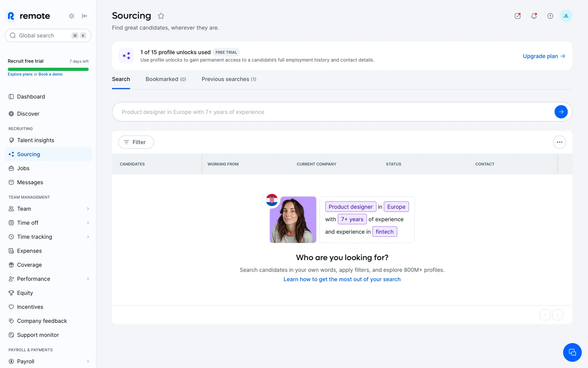Open the Filter button
Image resolution: width=588 pixels, height=368 pixels.
pos(136,142)
